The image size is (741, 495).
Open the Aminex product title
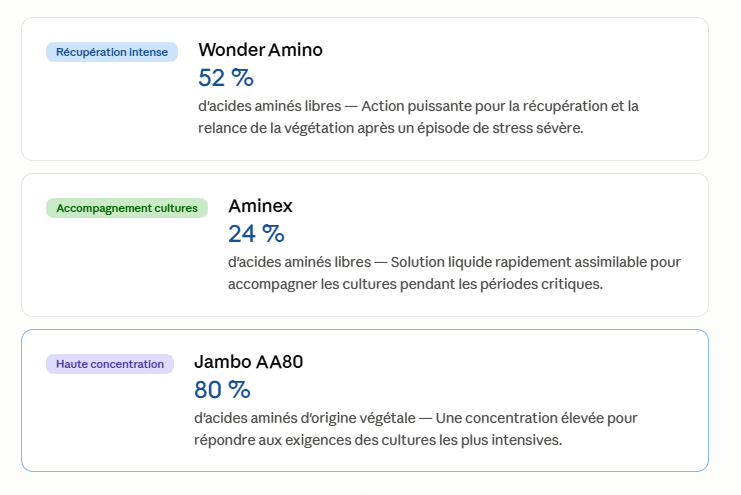(260, 206)
